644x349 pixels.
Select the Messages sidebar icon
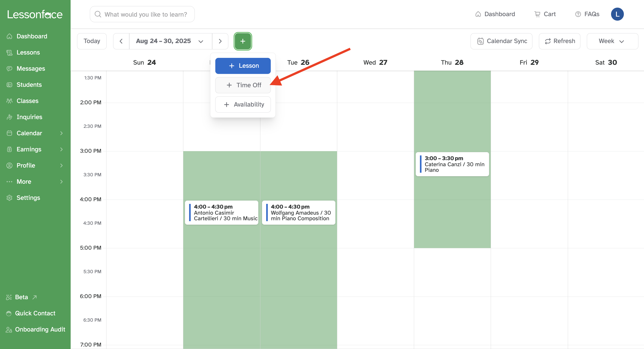click(x=9, y=68)
